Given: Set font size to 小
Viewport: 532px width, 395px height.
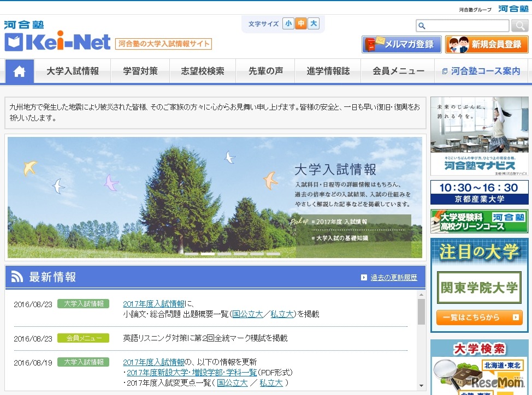Looking at the screenshot, I should pyautogui.click(x=288, y=24).
